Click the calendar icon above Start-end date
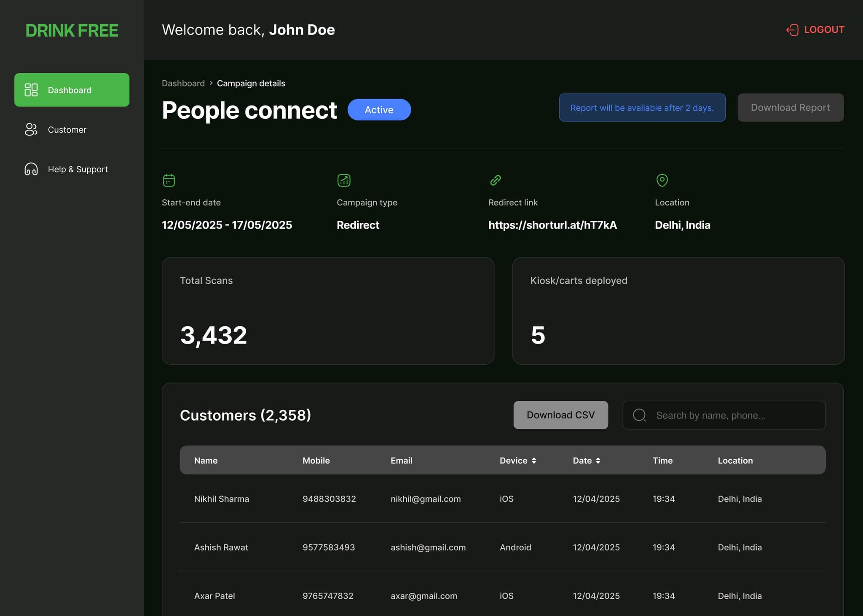Screen dimensions: 863x616 (169, 180)
